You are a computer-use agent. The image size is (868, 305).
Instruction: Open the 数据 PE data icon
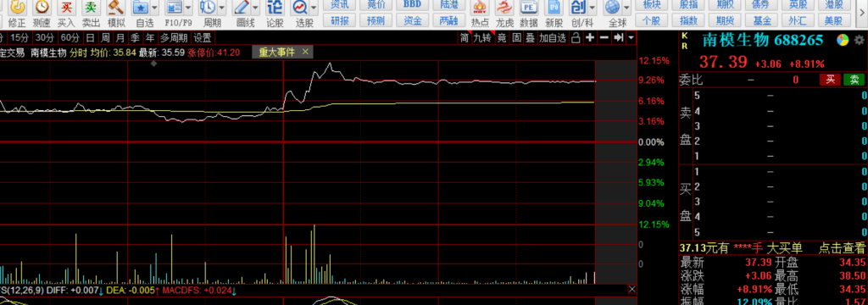tap(529, 8)
